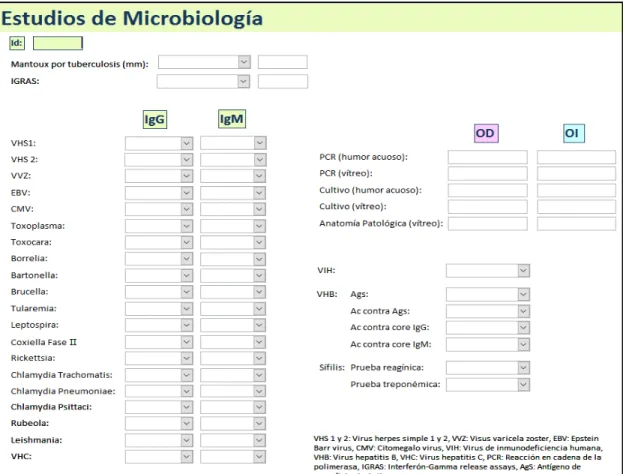Open the VHC IgG dropdown
Viewport: 623px width, 474px height.
click(187, 457)
